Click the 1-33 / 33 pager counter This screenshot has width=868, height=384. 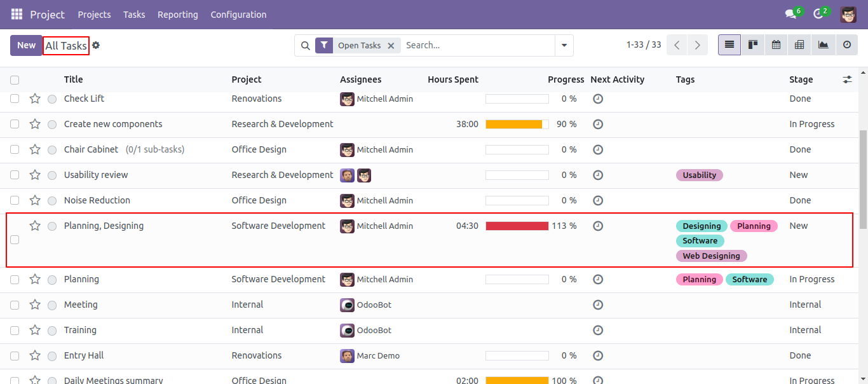click(644, 45)
